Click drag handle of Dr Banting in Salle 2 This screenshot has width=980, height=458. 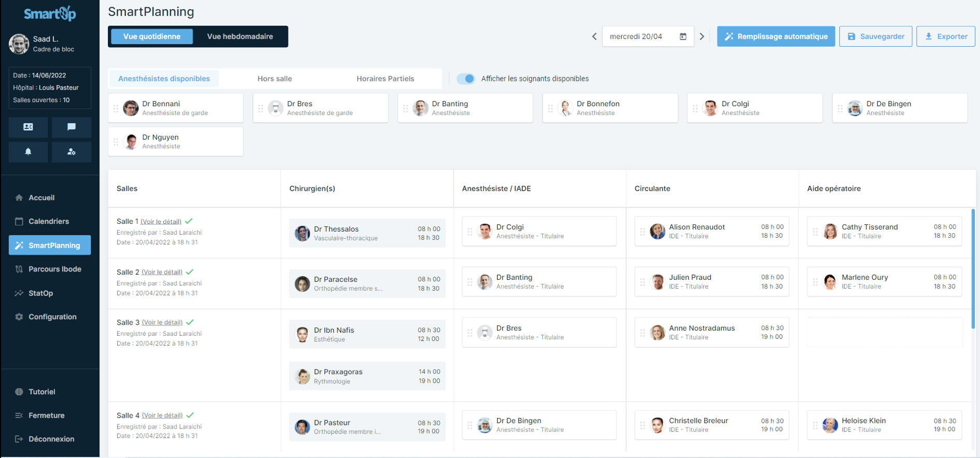470,282
